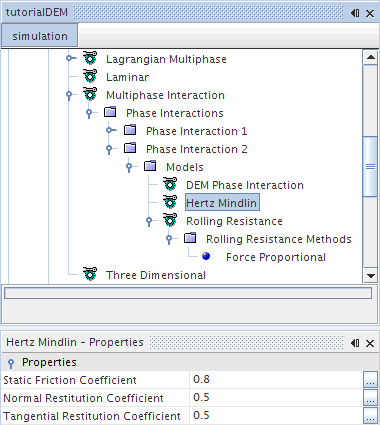Click the DEM Phase Interaction model icon

[x=170, y=184]
